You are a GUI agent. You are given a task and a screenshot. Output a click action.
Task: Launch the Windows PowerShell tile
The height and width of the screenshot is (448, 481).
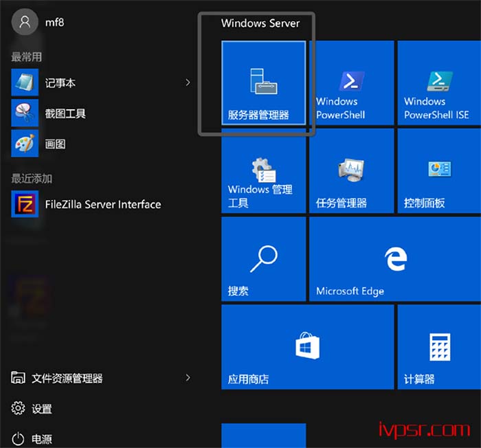(352, 83)
